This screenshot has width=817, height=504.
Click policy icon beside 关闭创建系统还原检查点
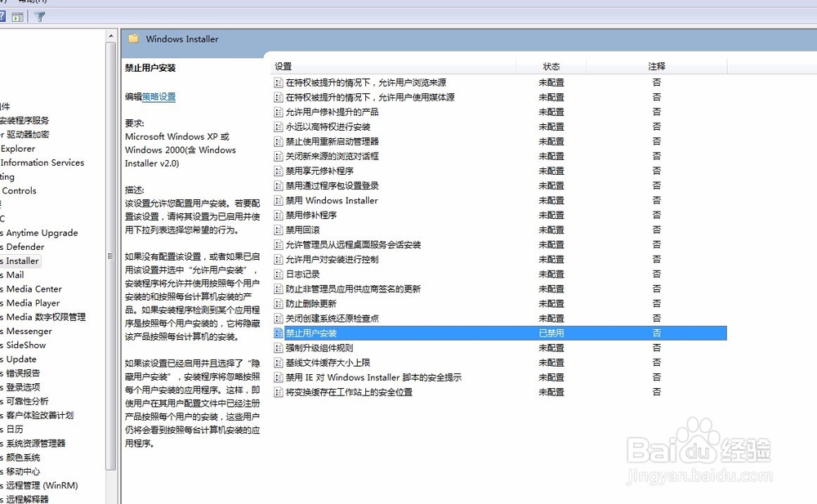pyautogui.click(x=279, y=318)
